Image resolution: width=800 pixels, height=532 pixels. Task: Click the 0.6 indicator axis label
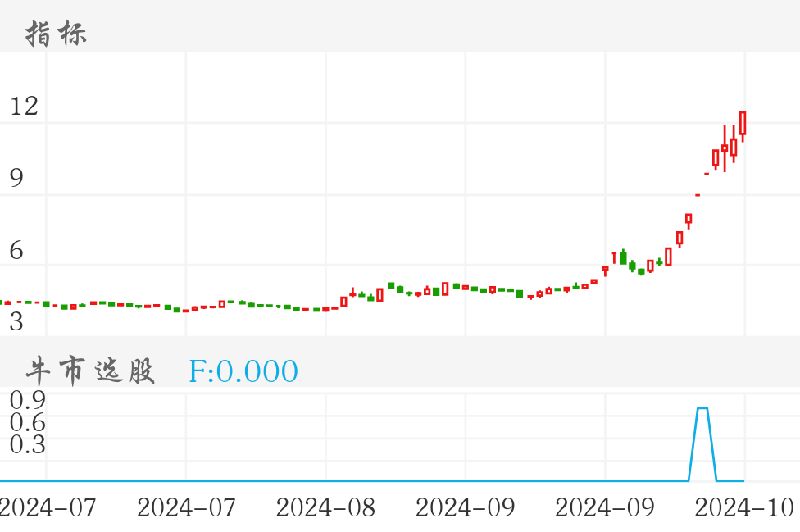(27, 422)
